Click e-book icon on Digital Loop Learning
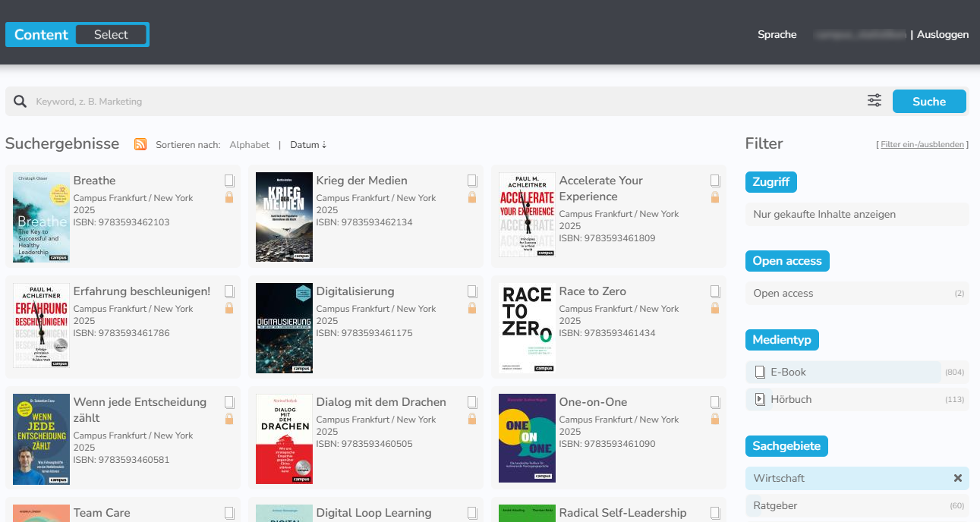This screenshot has width=980, height=522. click(472, 514)
